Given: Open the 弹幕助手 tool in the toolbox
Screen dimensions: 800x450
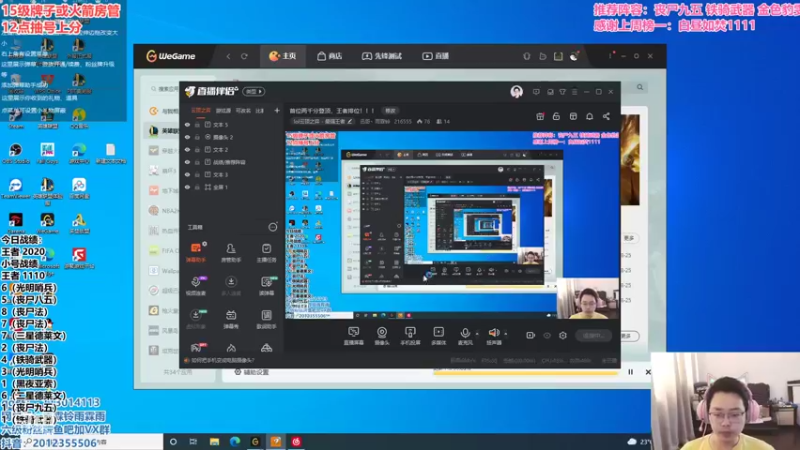Looking at the screenshot, I should pos(196,253).
